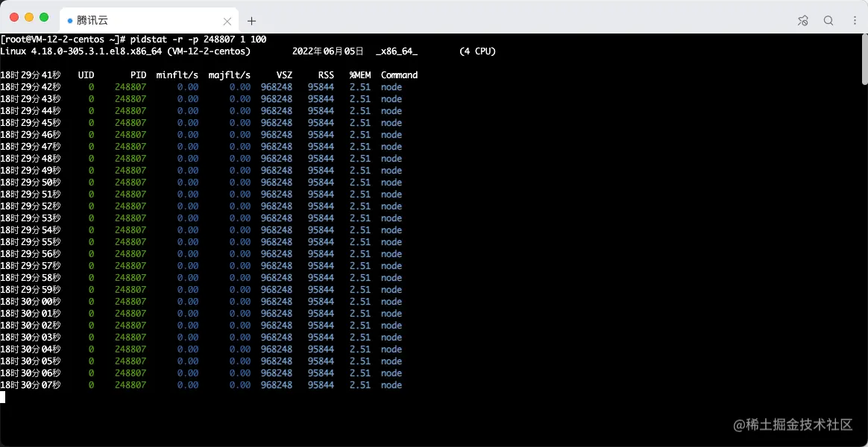Viewport: 868px width, 447px height.
Task: Click majflt/s 0.00 in 18时29分50秒 row
Action: [239, 182]
